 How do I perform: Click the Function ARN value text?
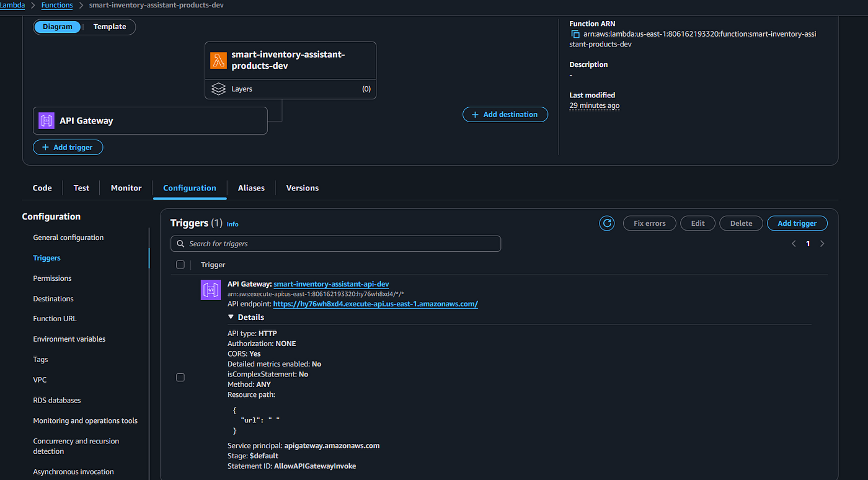click(x=693, y=39)
